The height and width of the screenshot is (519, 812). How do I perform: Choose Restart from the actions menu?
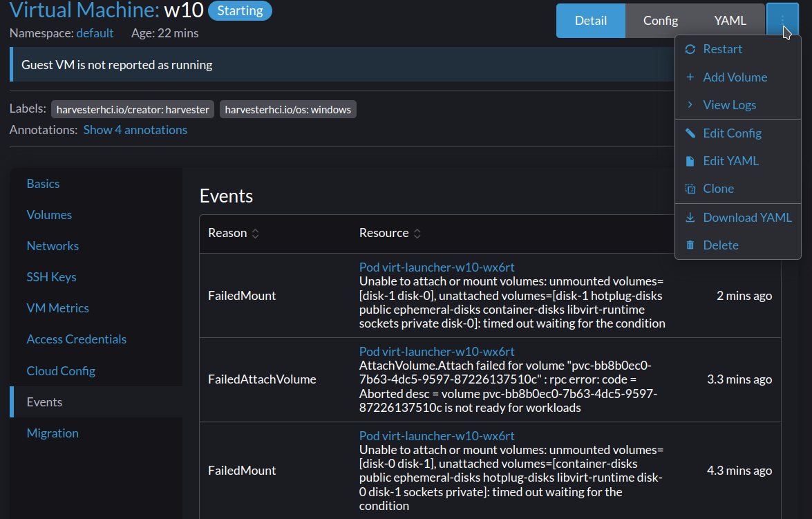pos(738,49)
